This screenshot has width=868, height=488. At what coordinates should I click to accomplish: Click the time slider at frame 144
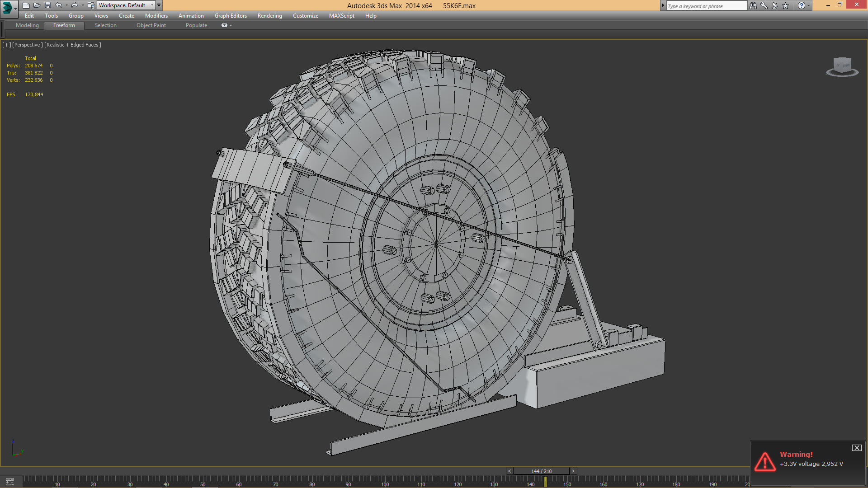tap(541, 471)
